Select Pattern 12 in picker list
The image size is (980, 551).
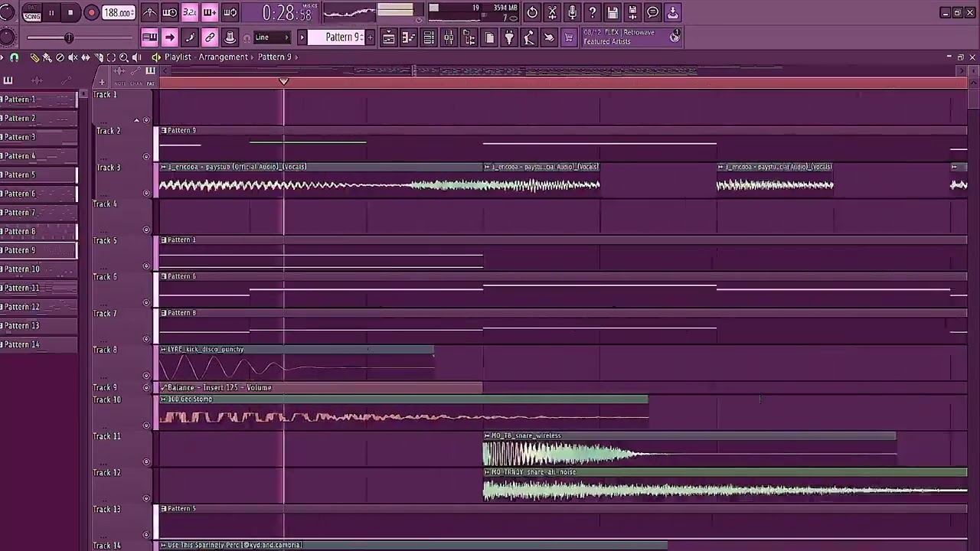(x=38, y=307)
